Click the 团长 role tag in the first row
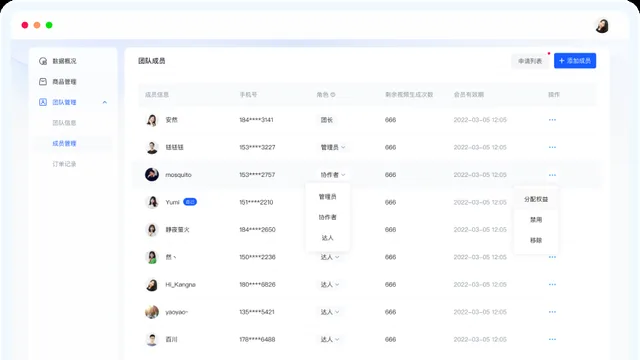 pos(327,120)
